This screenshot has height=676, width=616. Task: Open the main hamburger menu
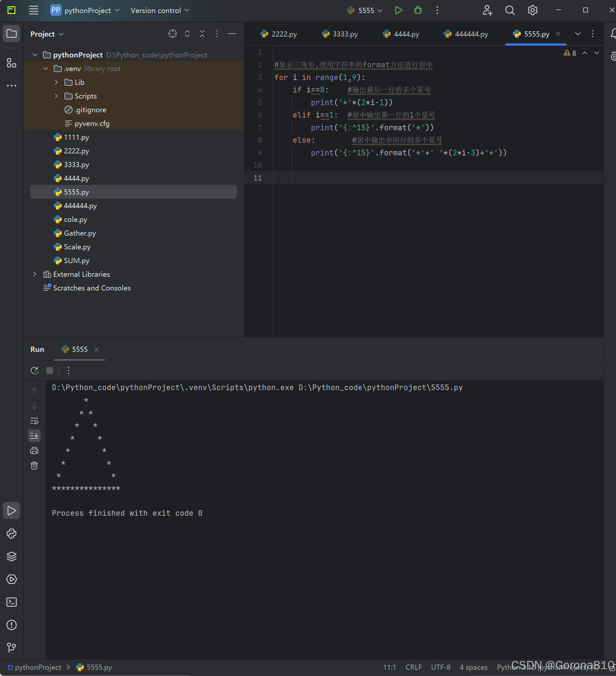(x=34, y=10)
